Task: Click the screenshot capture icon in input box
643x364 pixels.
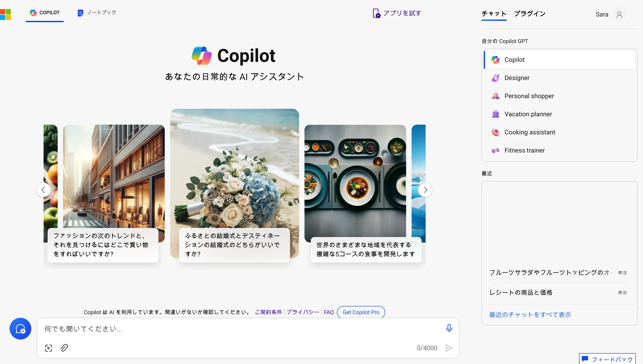Action: tap(49, 348)
